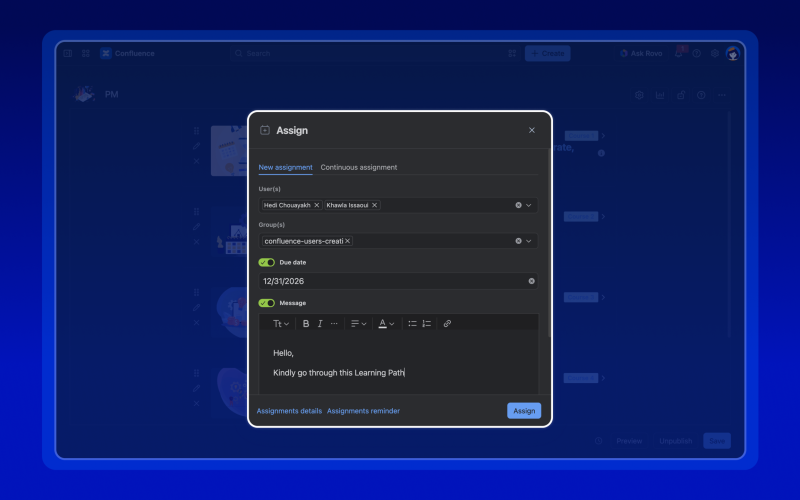Screen dimensions: 800x500
Task: Expand the Group(s) dropdown chevron
Action: pos(529,241)
